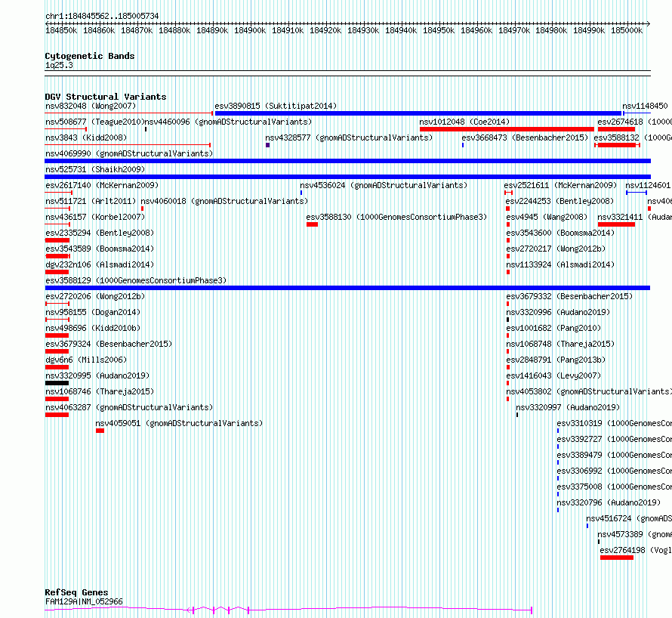Click esv3679332 (Besenbacher2015) label
This screenshot has width=672, height=618.
click(569, 296)
